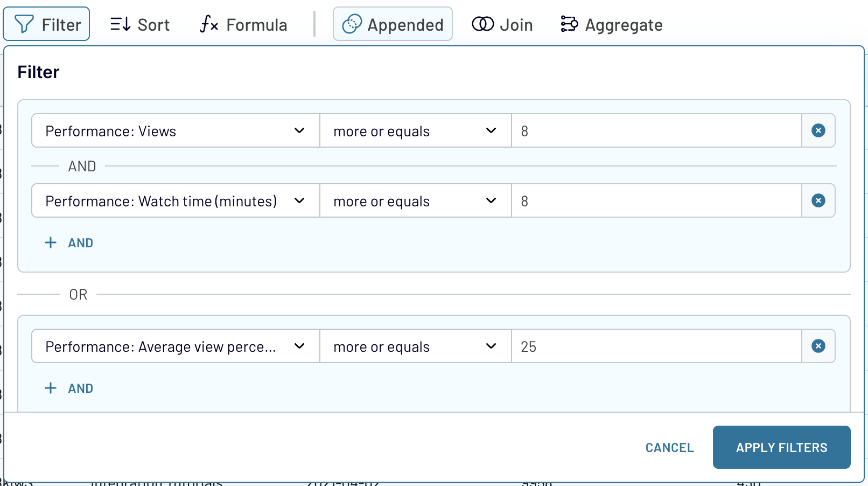Viewport: 868px width, 486px height.
Task: Remove the Average view percentage filter condition
Action: [818, 346]
